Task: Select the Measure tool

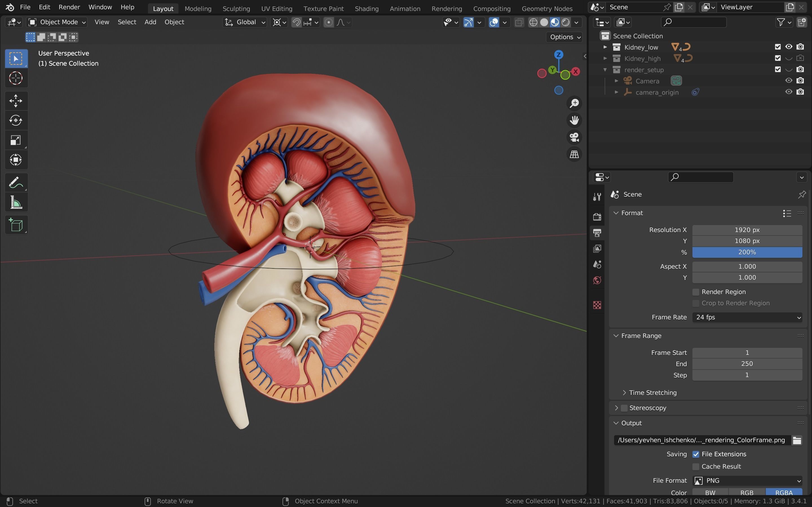Action: coord(16,203)
